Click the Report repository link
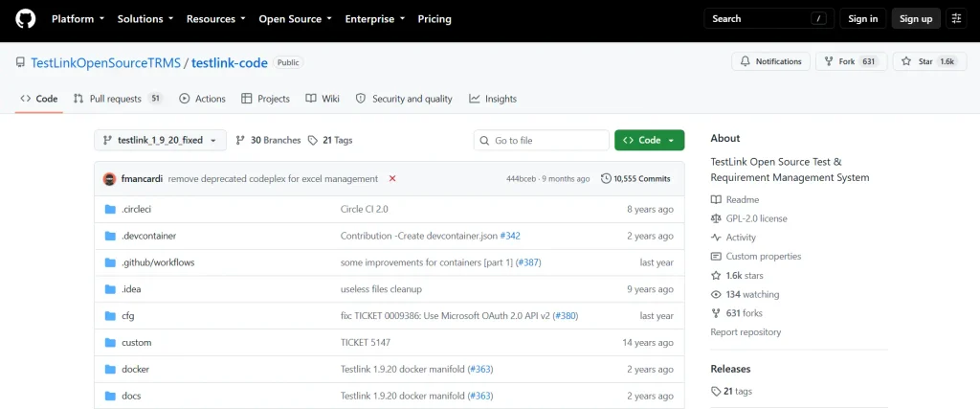Viewport: 980px width, 409px height. pos(746,332)
